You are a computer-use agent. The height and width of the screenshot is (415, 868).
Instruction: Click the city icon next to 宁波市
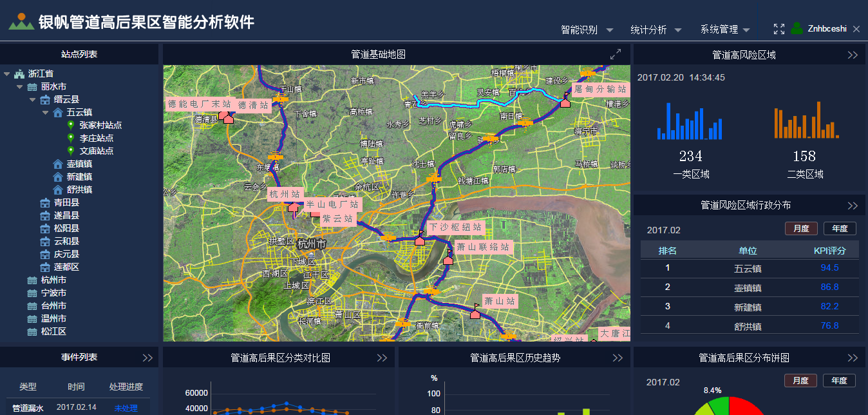point(32,293)
